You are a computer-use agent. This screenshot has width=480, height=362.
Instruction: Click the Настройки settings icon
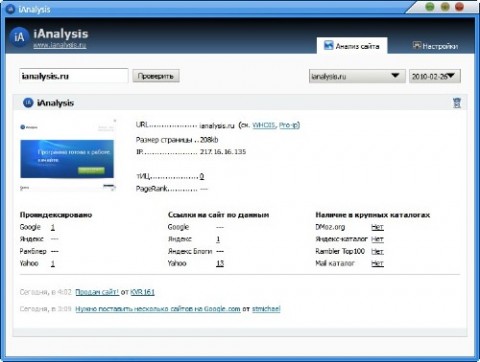pos(417,45)
